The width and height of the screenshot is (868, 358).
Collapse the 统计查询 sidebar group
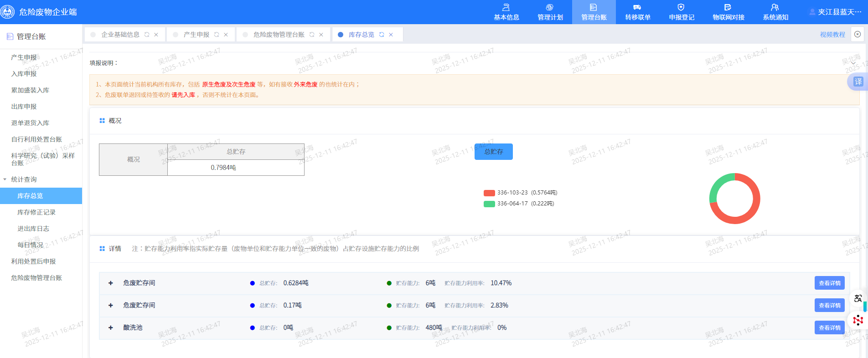tap(5, 179)
